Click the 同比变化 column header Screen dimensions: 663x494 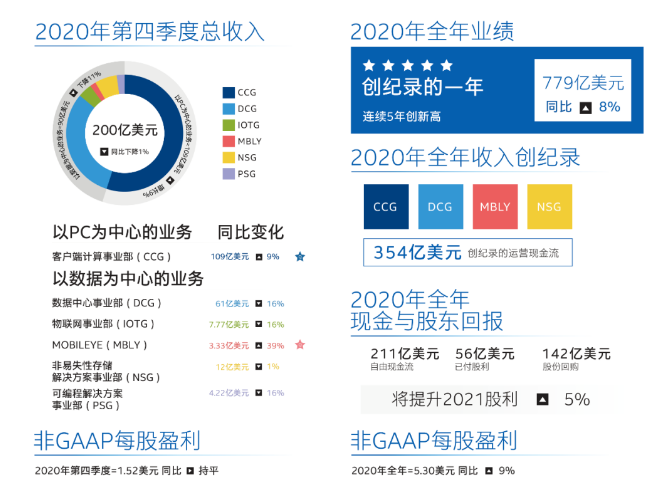[250, 232]
